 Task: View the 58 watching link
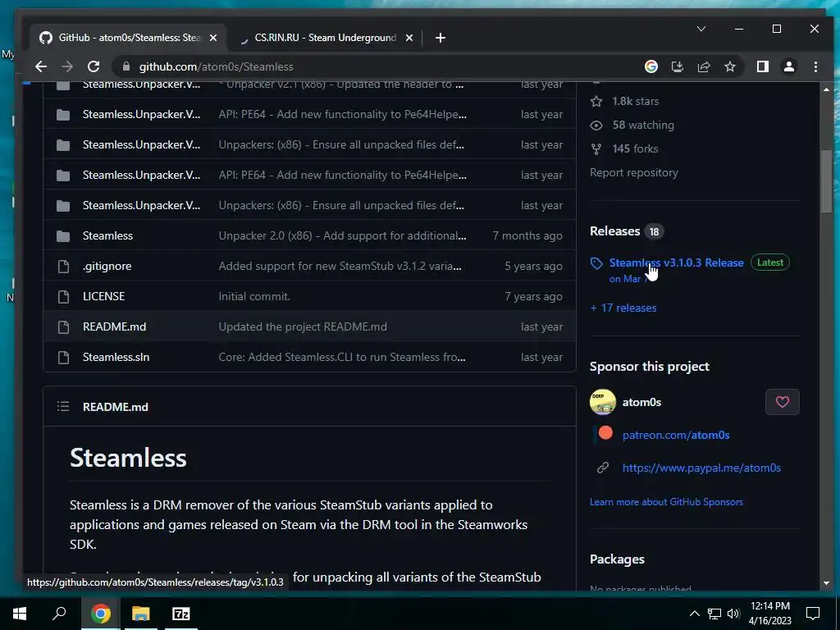coord(643,125)
